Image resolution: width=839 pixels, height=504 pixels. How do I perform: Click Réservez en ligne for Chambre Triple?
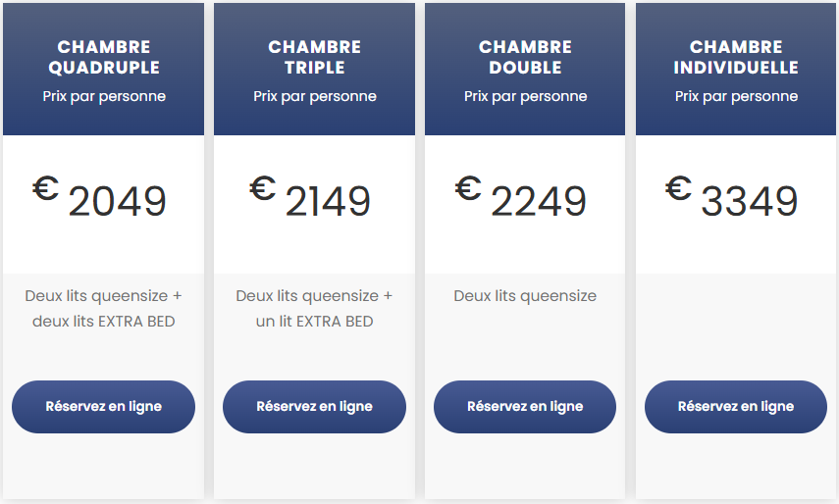coord(314,406)
